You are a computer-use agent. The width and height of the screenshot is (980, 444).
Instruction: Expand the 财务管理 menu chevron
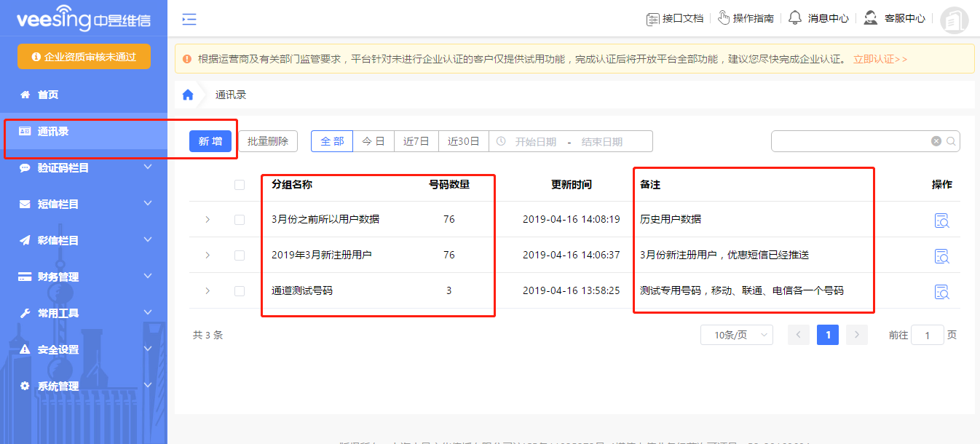click(148, 277)
